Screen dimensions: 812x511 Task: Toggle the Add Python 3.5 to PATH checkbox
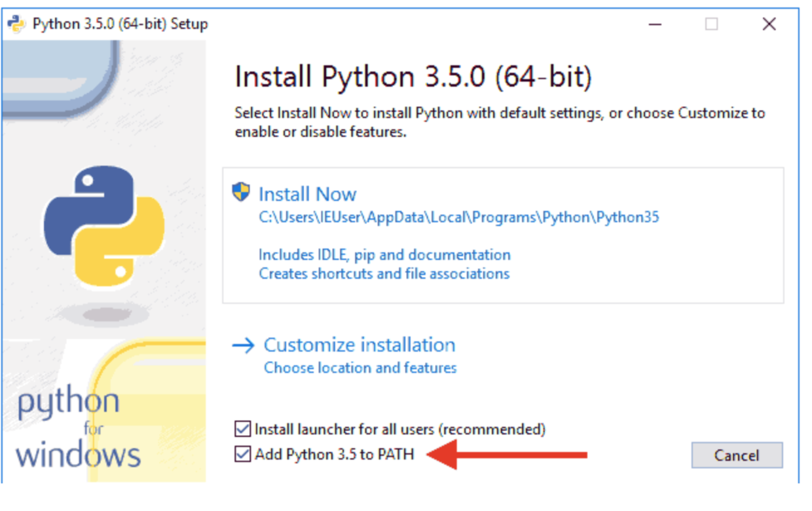pyautogui.click(x=243, y=454)
